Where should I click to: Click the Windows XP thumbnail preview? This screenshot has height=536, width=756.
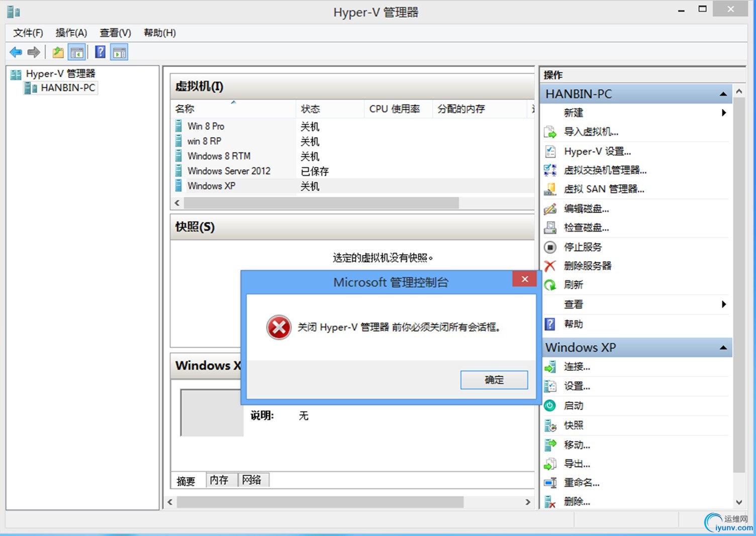tap(211, 412)
